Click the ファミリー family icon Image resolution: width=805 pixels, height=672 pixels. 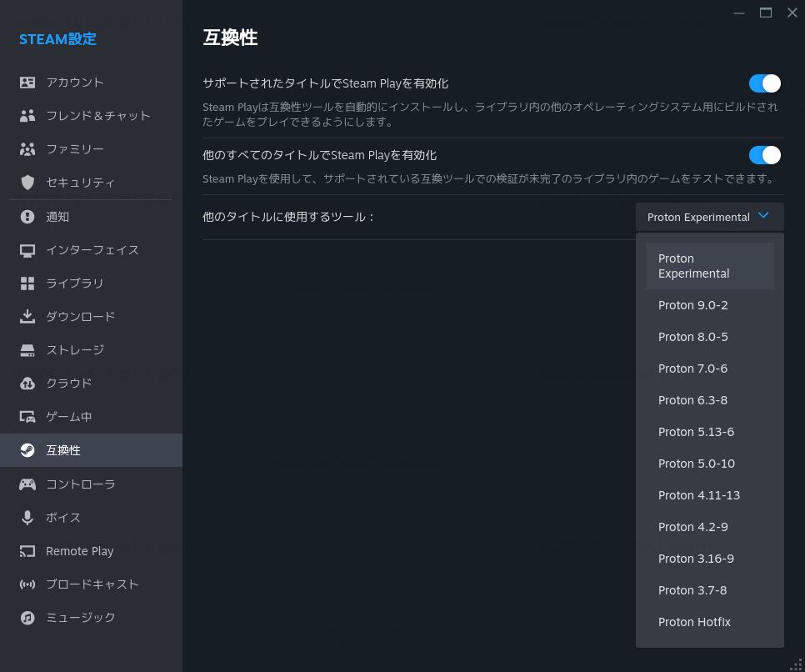point(27,149)
